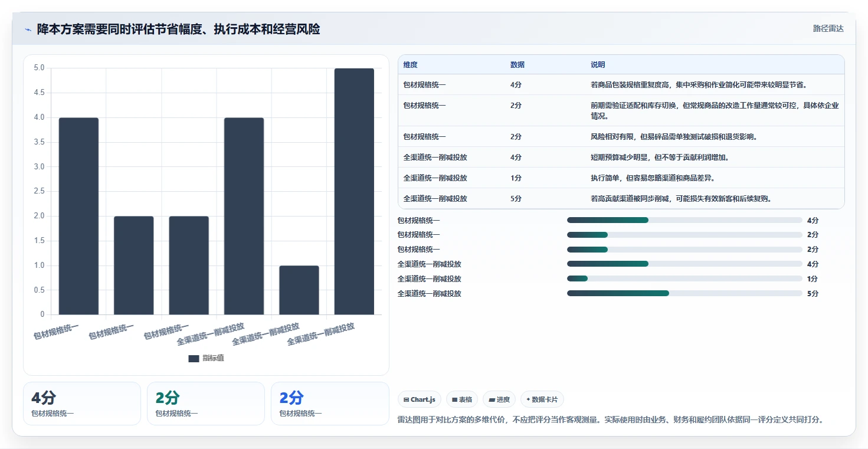Click the shortest chart bar at 1.0

299,290
